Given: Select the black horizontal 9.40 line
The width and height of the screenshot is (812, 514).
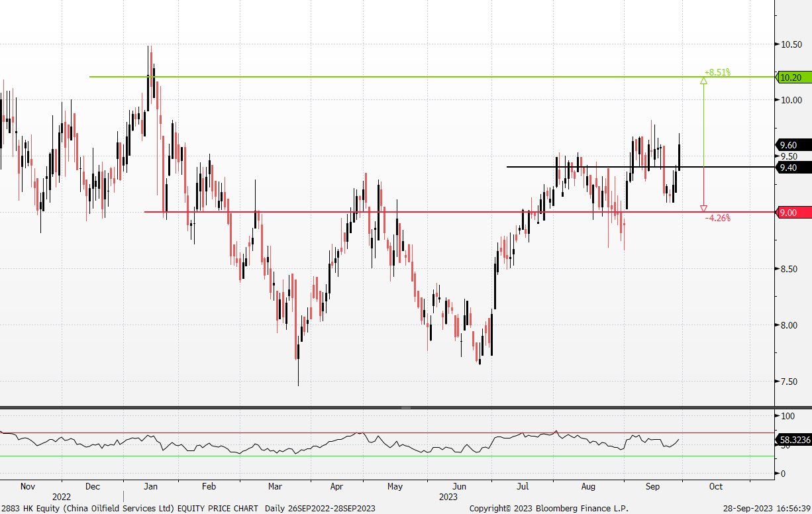Looking at the screenshot, I should pyautogui.click(x=596, y=167).
